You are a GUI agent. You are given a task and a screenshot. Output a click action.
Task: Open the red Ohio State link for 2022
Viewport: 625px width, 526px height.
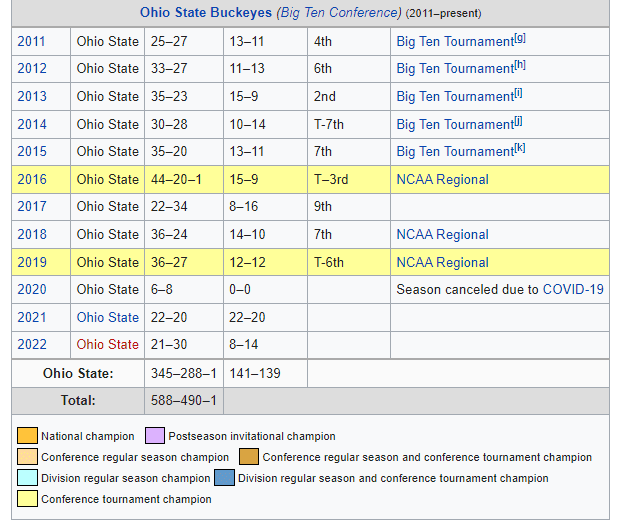(x=108, y=344)
